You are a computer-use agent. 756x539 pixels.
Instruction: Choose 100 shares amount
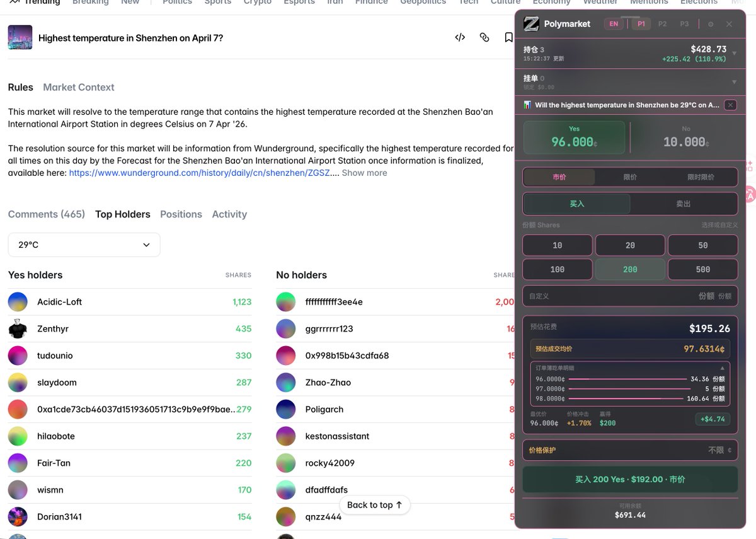(558, 269)
